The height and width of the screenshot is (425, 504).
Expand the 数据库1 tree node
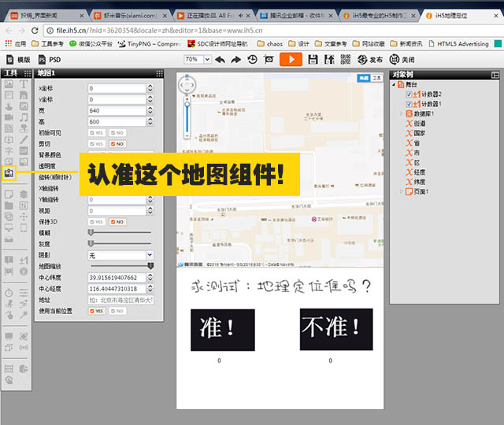tap(401, 114)
